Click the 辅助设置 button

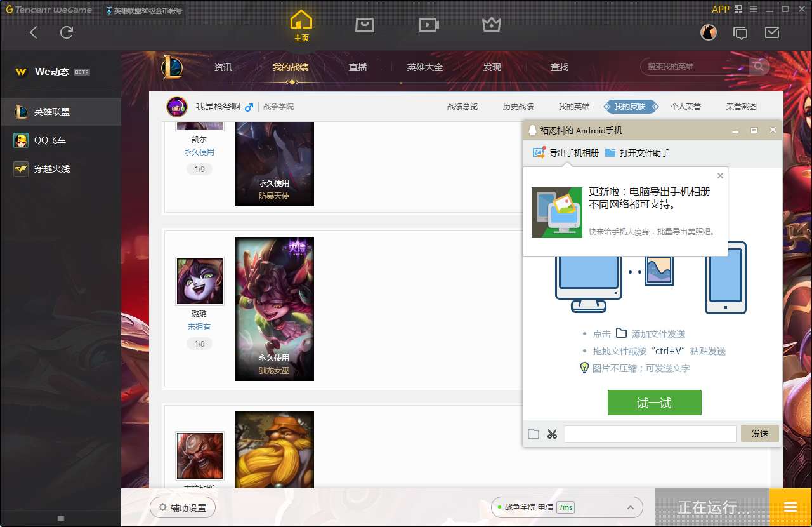click(x=183, y=507)
